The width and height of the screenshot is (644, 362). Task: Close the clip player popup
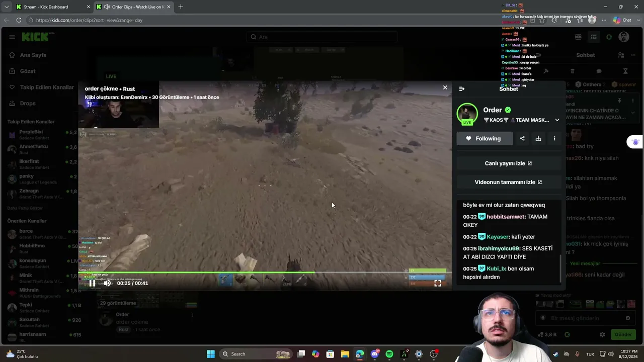tap(445, 87)
